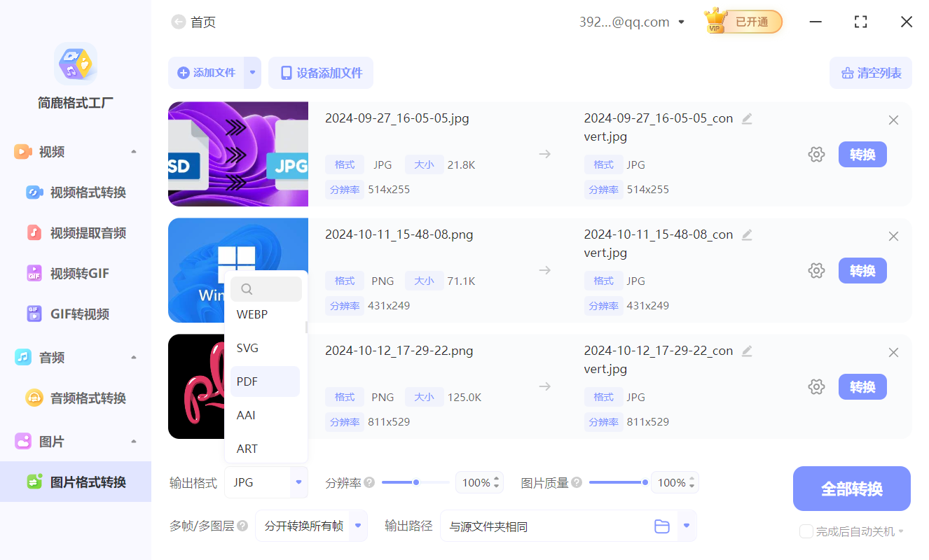This screenshot has width=929, height=560.
Task: Click the rename pencil for 2024-10-11 output file
Action: click(x=747, y=235)
